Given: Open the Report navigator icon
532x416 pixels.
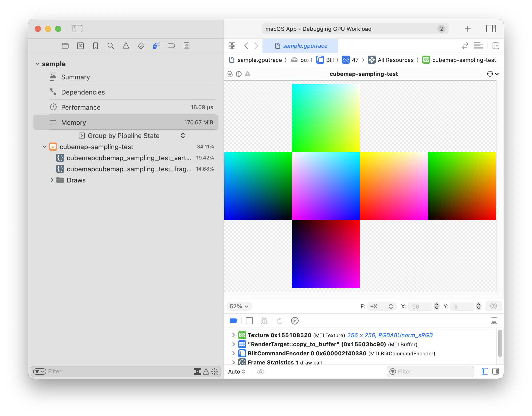Looking at the screenshot, I should [x=187, y=46].
